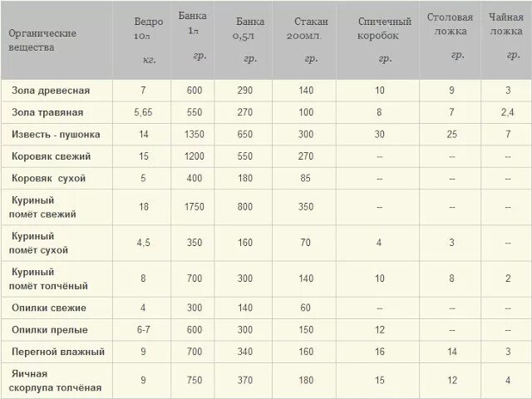Click the 'Коровяк сухой' row label
532x399 pixels.
coord(48,179)
